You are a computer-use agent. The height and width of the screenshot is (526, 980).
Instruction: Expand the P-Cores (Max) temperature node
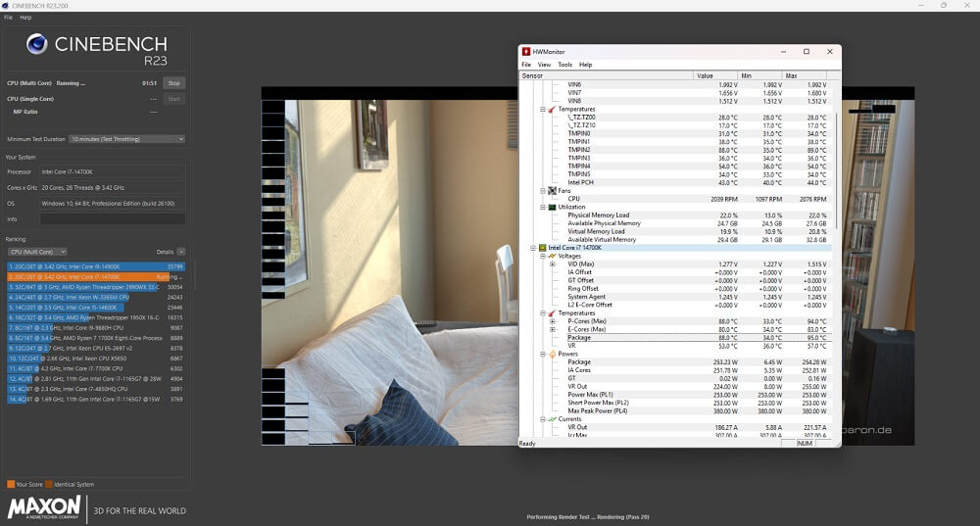tap(554, 321)
